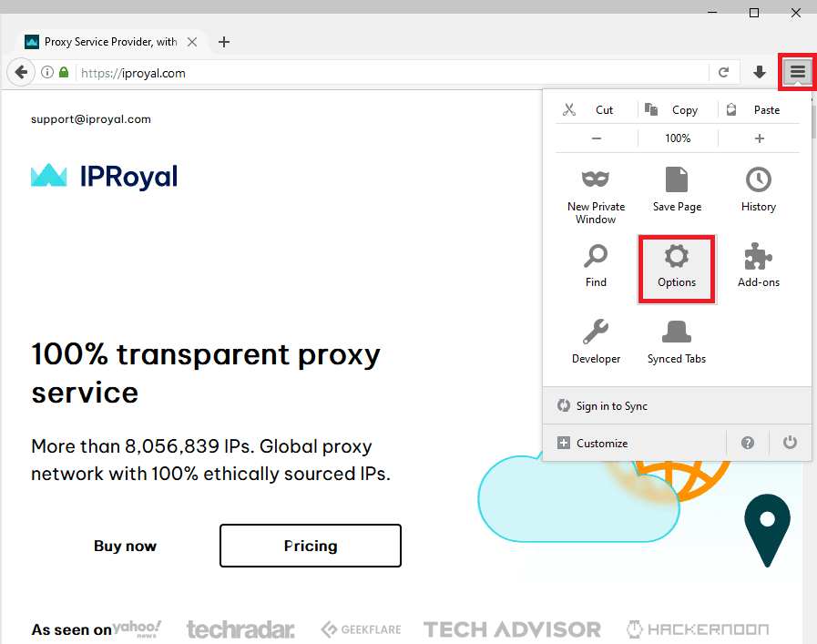Click the IPRoyal logo
817x644 pixels.
pyautogui.click(x=104, y=176)
